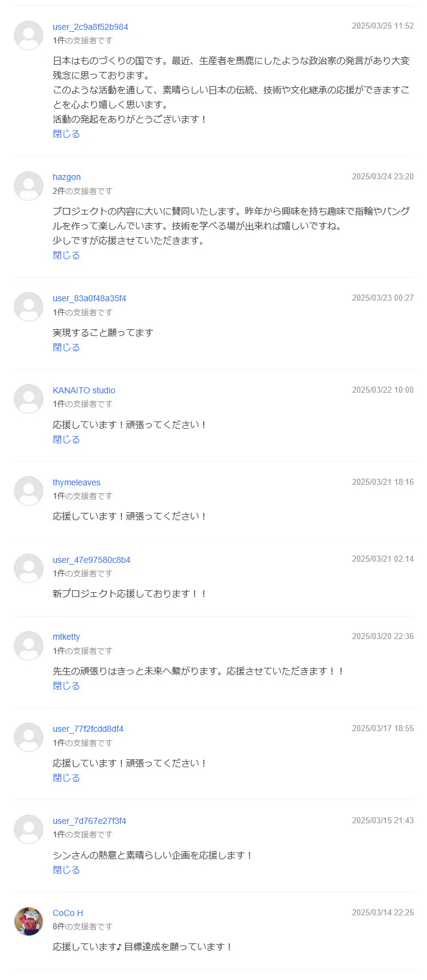Click avatar icon of user_7d767e27f3f4

pos(29,829)
